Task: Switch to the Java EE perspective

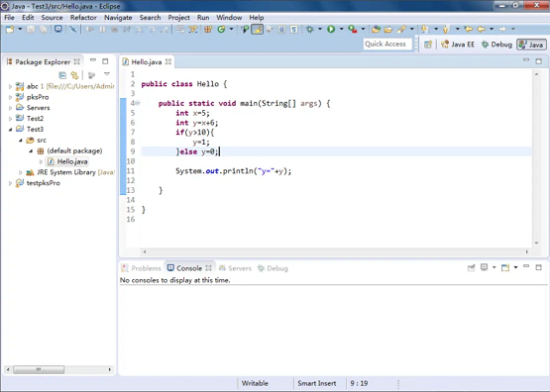Action: pos(458,45)
